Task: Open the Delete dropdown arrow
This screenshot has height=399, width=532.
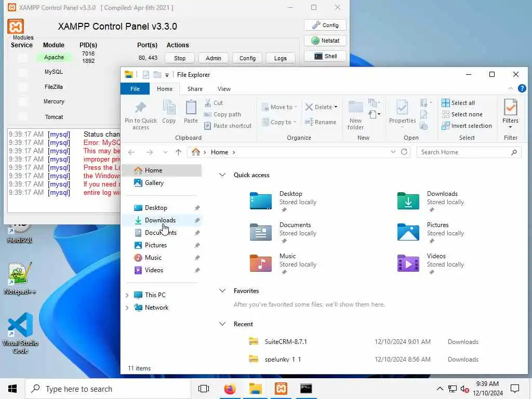Action: click(x=336, y=107)
